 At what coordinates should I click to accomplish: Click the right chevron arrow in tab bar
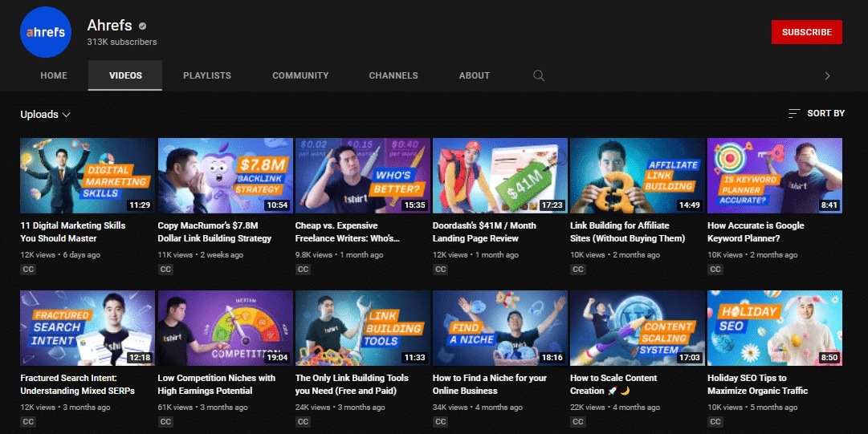[828, 75]
